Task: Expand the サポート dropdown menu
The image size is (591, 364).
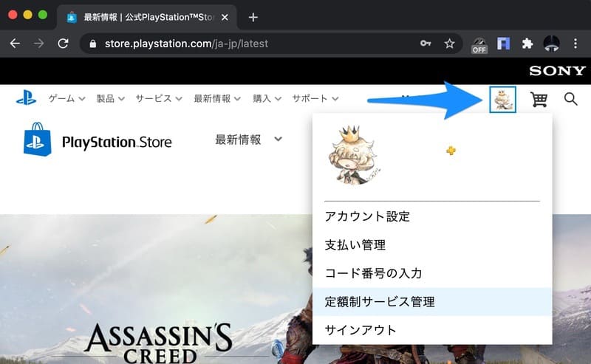Action: coord(315,98)
